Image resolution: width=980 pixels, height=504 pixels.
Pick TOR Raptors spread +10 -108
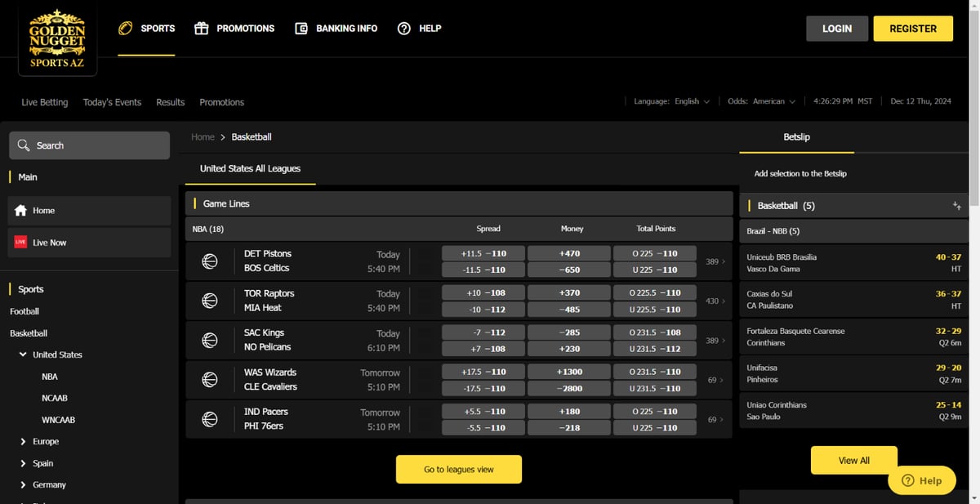(483, 292)
